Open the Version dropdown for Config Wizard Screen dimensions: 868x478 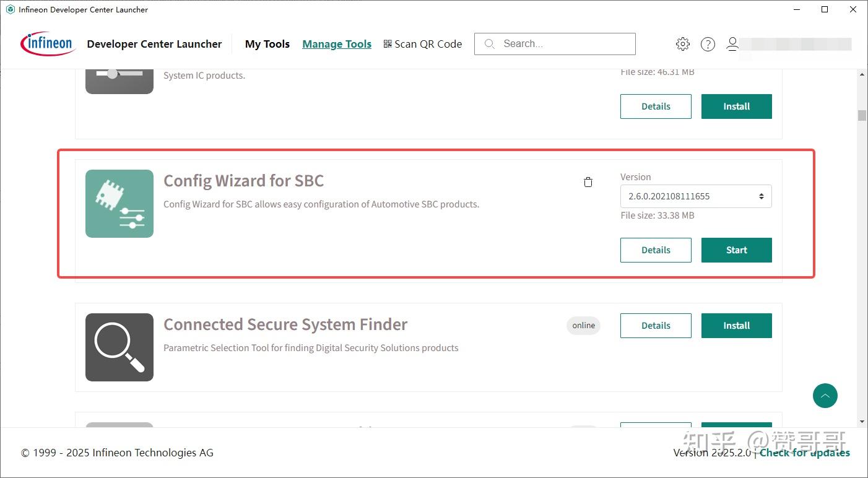coord(696,196)
